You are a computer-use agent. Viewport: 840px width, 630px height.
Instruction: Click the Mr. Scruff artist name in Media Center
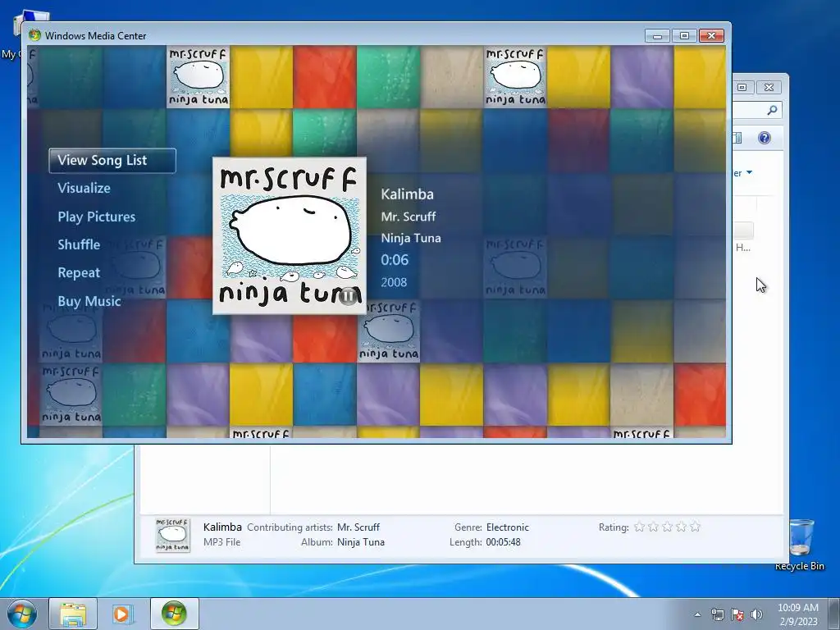click(x=409, y=217)
